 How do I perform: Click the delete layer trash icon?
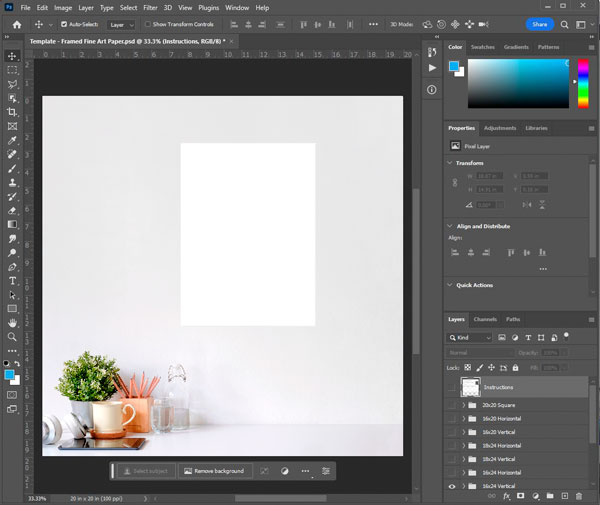tap(581, 495)
